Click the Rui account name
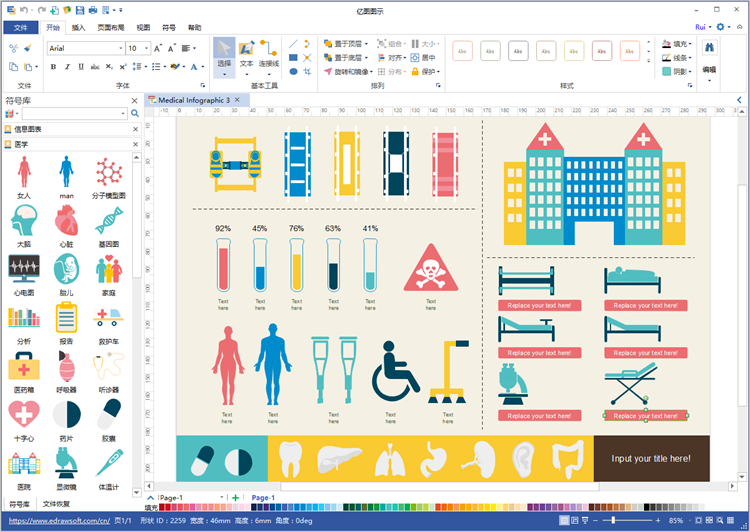Screen dimensions: 750x532 tap(700, 27)
